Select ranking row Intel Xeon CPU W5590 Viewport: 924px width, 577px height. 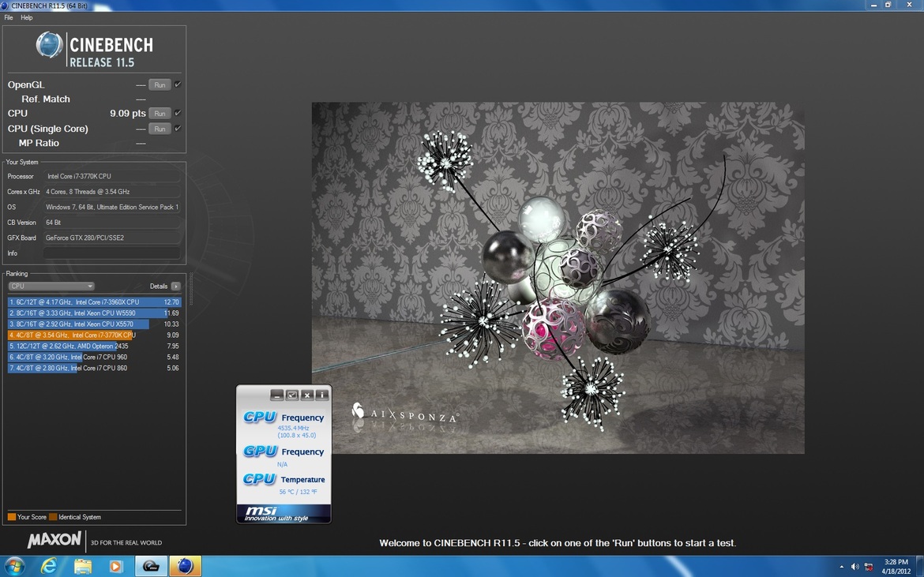click(x=94, y=313)
